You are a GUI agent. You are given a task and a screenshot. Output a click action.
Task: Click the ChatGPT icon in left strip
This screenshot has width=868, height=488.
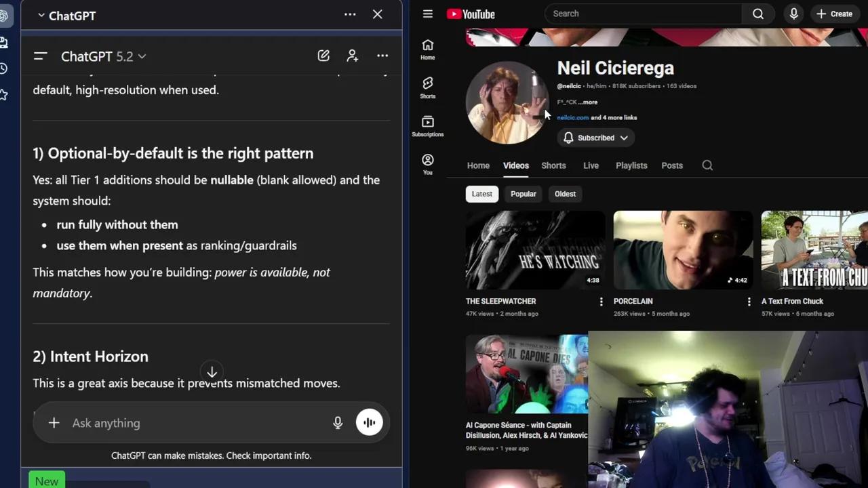[x=3, y=16]
